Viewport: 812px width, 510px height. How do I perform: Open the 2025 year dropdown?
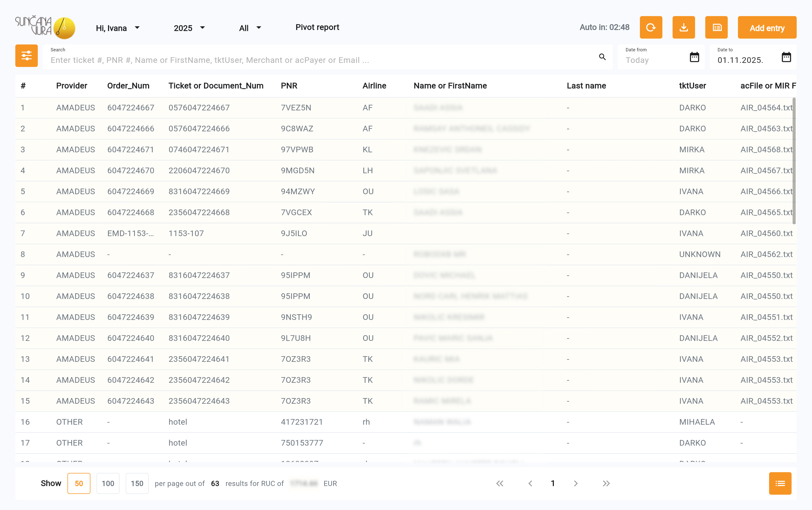[x=189, y=28]
